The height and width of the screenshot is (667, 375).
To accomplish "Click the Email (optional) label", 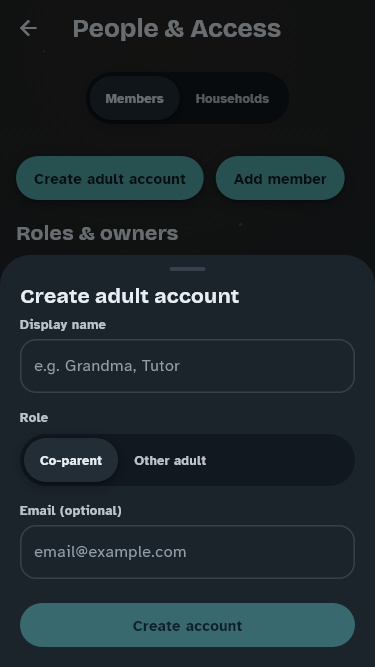I will 71,510.
